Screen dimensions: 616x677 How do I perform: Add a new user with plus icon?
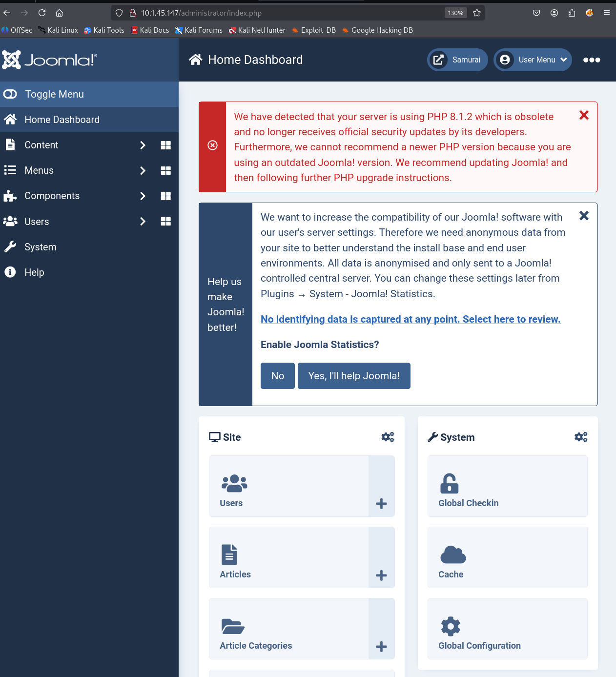381,504
